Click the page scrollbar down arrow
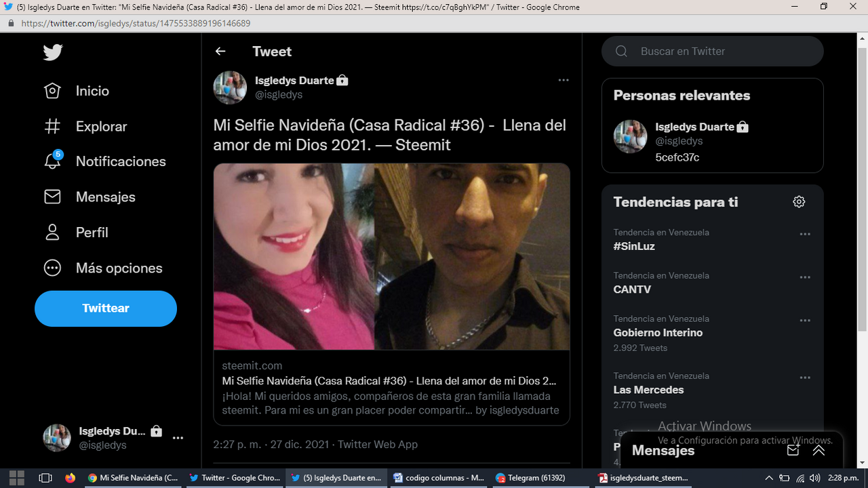The height and width of the screenshot is (488, 868). point(862,463)
